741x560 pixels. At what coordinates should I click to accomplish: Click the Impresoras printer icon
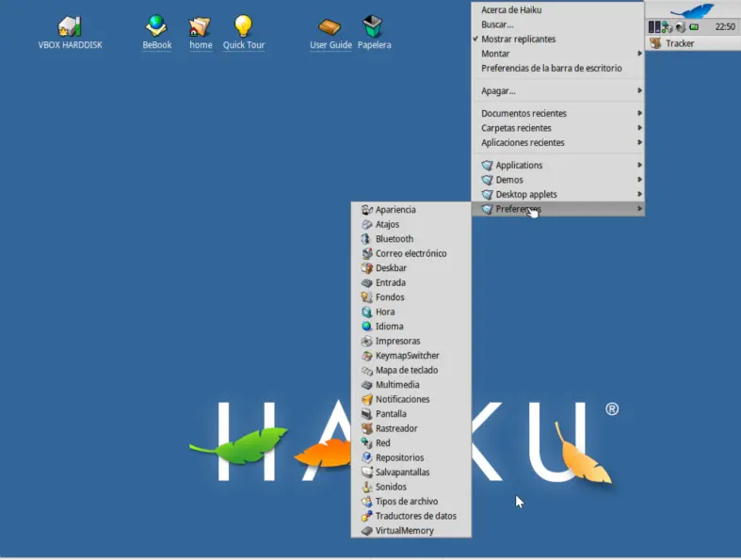point(366,341)
